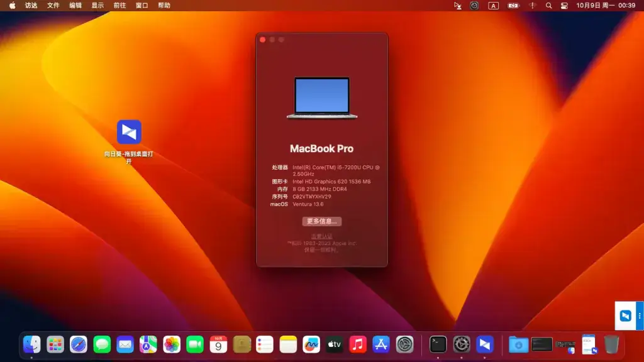This screenshot has height=362, width=644.
Task: Open App Store in the Dock
Action: (x=381, y=344)
